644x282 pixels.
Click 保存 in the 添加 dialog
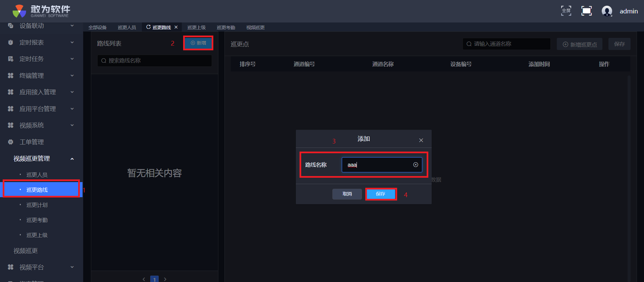pos(381,194)
